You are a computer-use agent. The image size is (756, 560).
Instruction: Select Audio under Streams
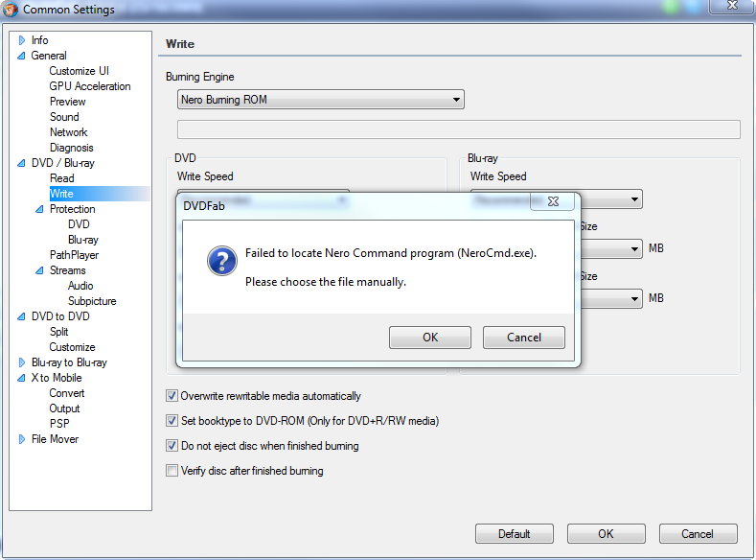80,286
